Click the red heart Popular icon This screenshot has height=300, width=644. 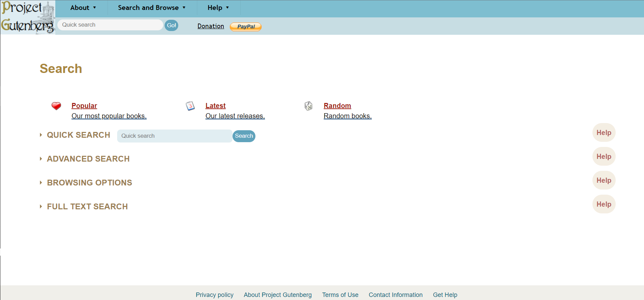(x=56, y=106)
